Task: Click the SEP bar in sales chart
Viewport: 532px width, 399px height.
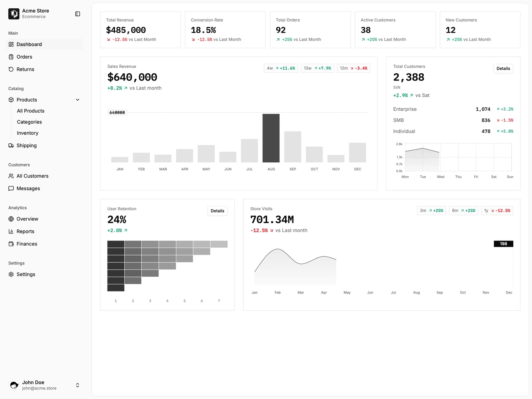Action: coord(293,147)
